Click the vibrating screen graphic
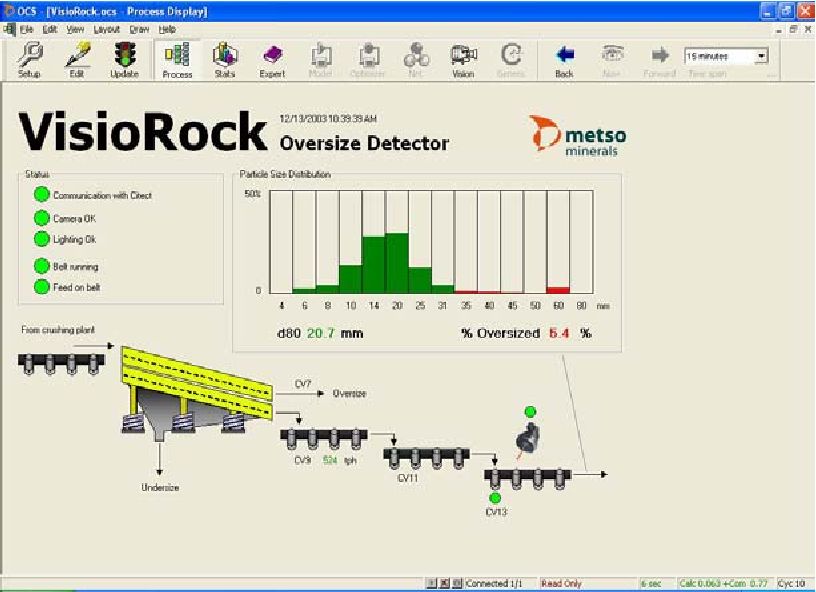Image resolution: width=816 pixels, height=592 pixels. (197, 391)
